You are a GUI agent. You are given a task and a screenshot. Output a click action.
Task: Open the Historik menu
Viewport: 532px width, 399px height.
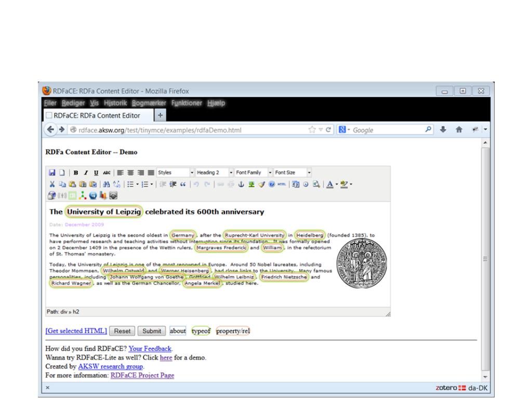(115, 103)
